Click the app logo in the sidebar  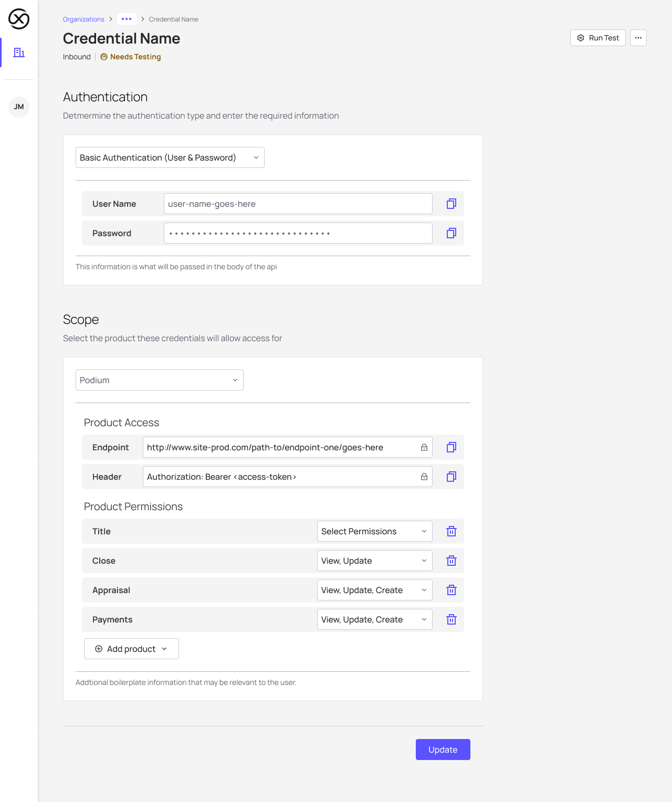[x=19, y=19]
